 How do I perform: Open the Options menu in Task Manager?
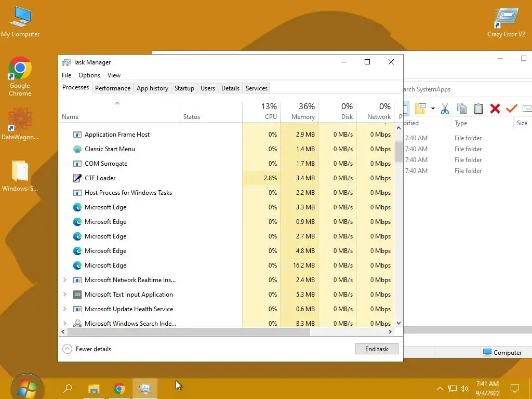tap(89, 75)
